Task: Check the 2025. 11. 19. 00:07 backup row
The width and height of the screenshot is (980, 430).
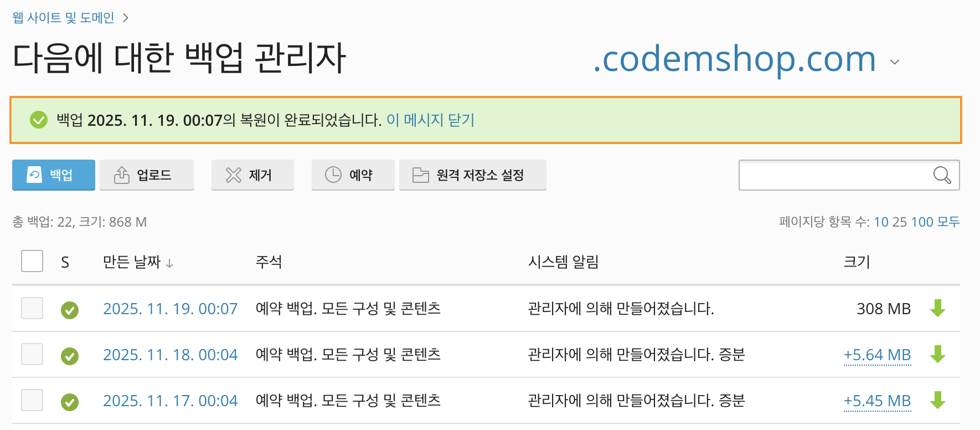Action: (x=32, y=308)
